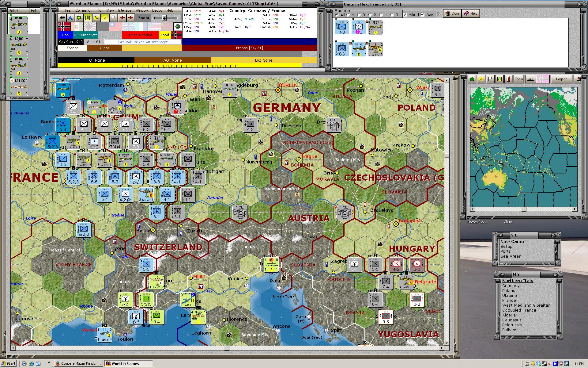Select the Chinese flag country button
This screenshot has height=368, width=588.
[115, 27]
